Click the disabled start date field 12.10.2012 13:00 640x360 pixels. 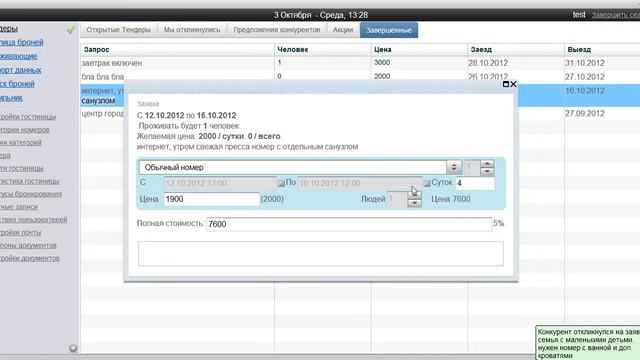pos(220,183)
